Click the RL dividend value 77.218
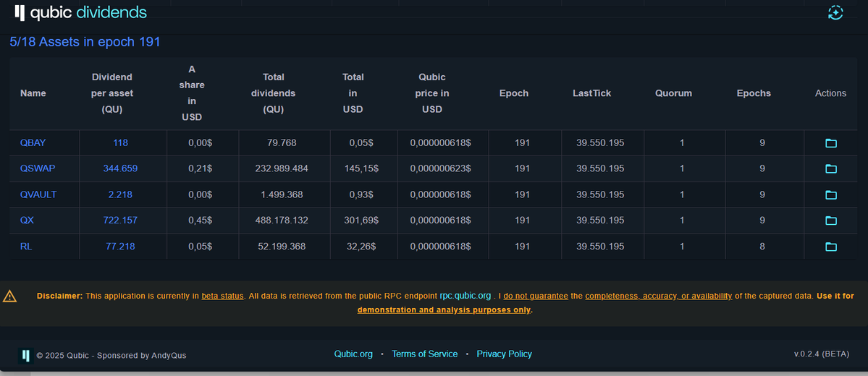This screenshot has width=868, height=376. [120, 246]
